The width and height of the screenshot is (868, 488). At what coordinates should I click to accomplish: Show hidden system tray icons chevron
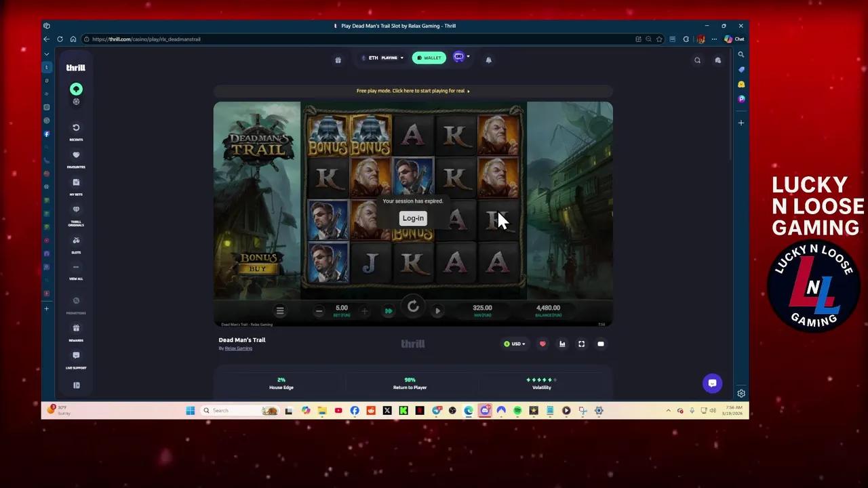click(x=669, y=411)
